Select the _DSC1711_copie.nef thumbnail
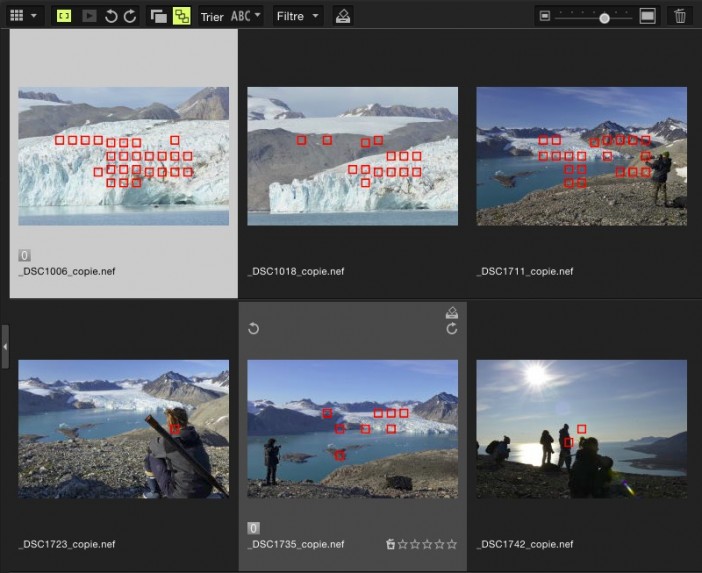Screen dimensions: 702x573 point(582,156)
